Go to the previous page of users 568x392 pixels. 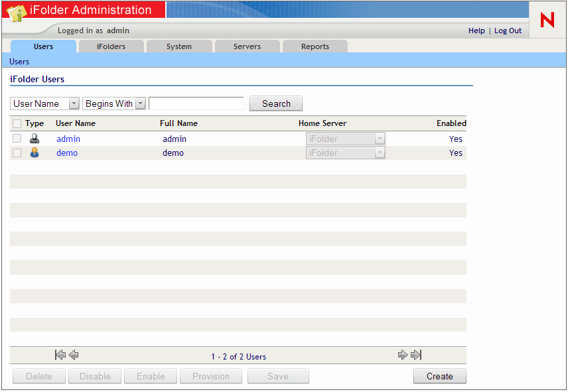tap(74, 355)
